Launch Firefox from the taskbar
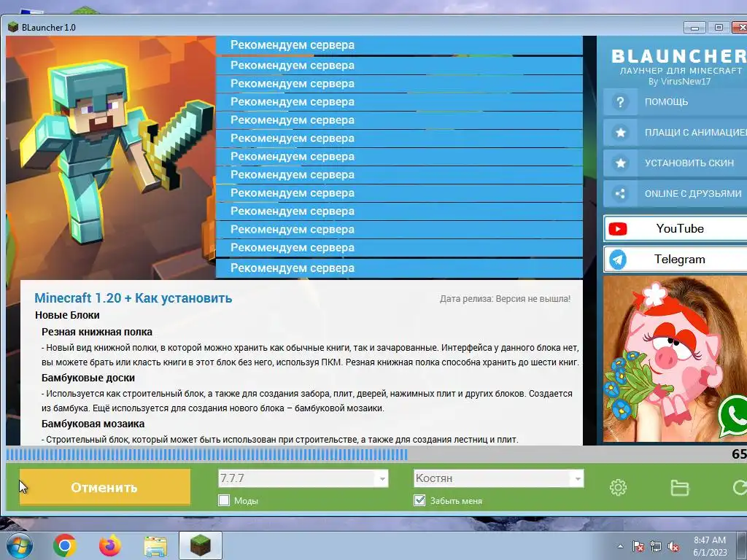 pos(110,545)
